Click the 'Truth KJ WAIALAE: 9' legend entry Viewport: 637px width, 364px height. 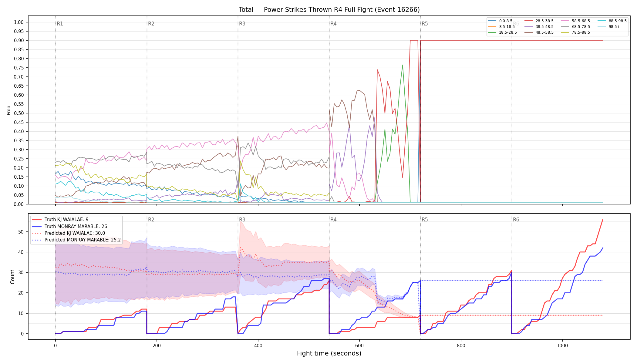tap(60, 220)
